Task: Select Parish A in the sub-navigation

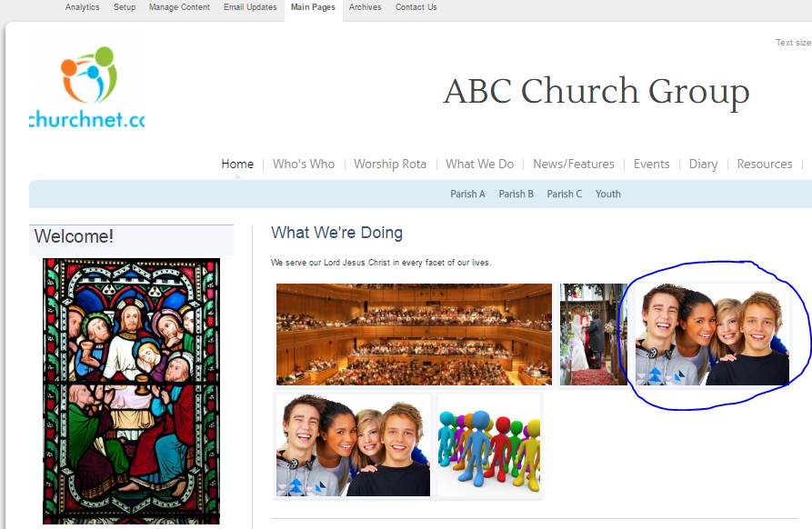Action: tap(467, 194)
